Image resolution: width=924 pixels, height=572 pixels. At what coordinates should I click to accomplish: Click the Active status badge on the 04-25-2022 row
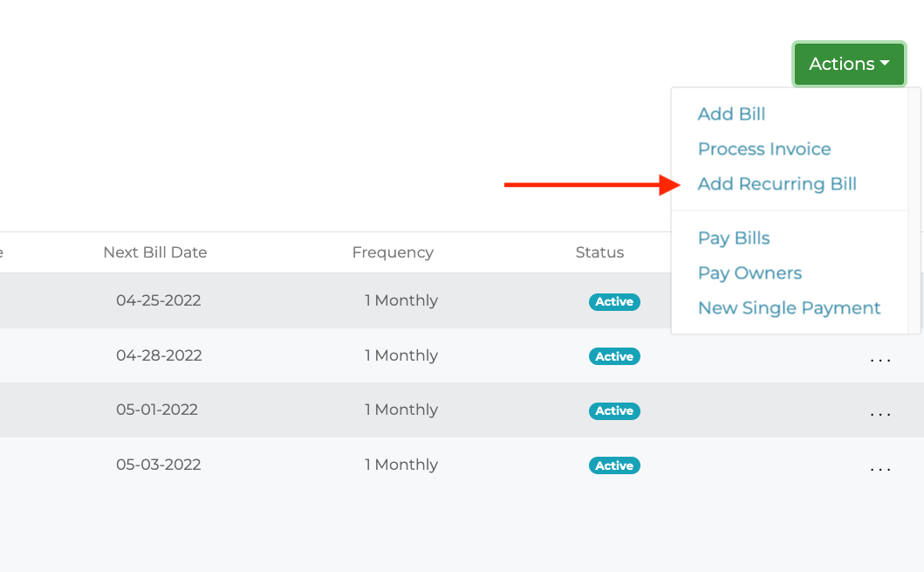coord(614,301)
